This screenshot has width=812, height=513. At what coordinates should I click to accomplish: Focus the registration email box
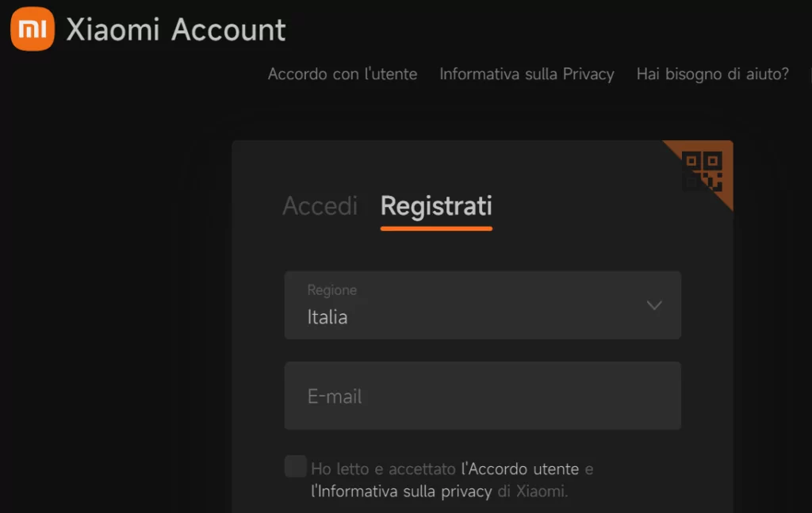483,396
